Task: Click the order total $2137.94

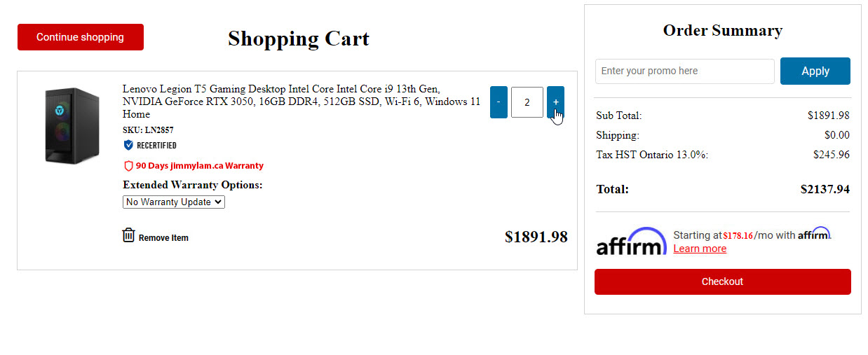Action: [x=825, y=189]
